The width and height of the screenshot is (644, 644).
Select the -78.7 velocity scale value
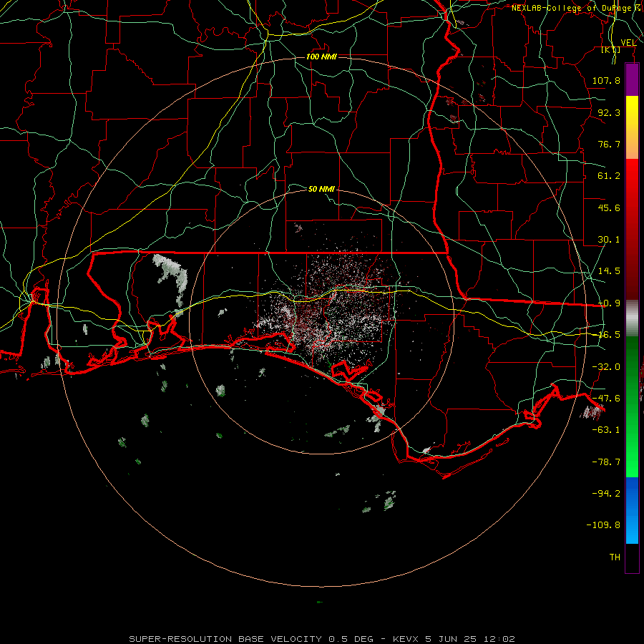coord(606,462)
